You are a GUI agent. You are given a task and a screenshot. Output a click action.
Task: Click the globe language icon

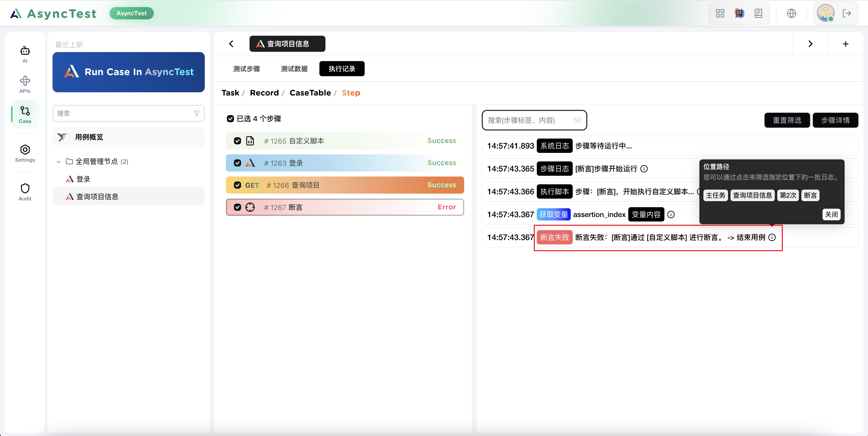coord(792,14)
